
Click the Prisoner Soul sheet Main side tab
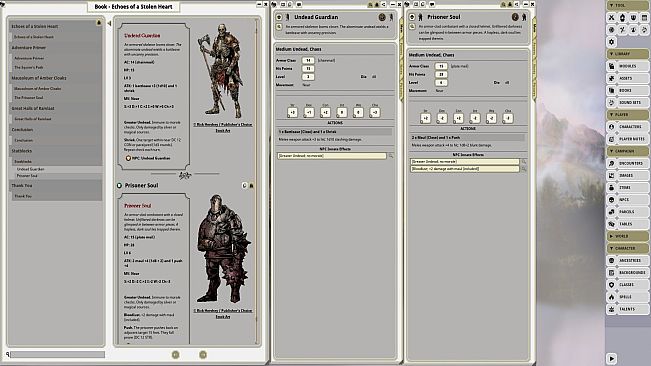coord(535,28)
